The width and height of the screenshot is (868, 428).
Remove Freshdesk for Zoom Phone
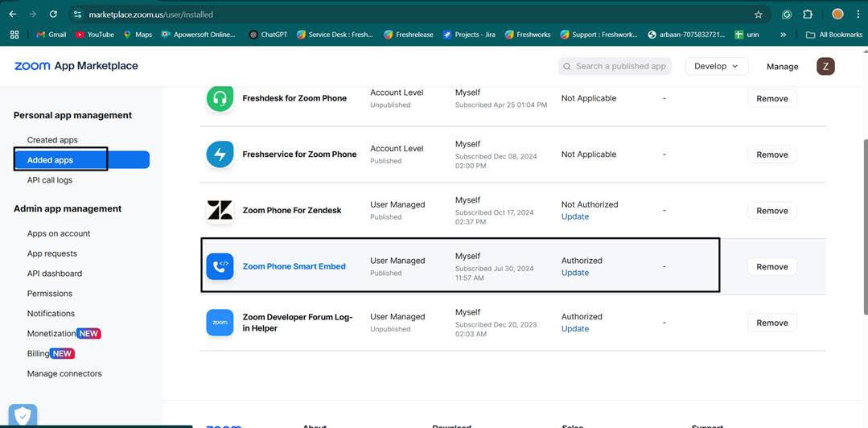(x=771, y=99)
